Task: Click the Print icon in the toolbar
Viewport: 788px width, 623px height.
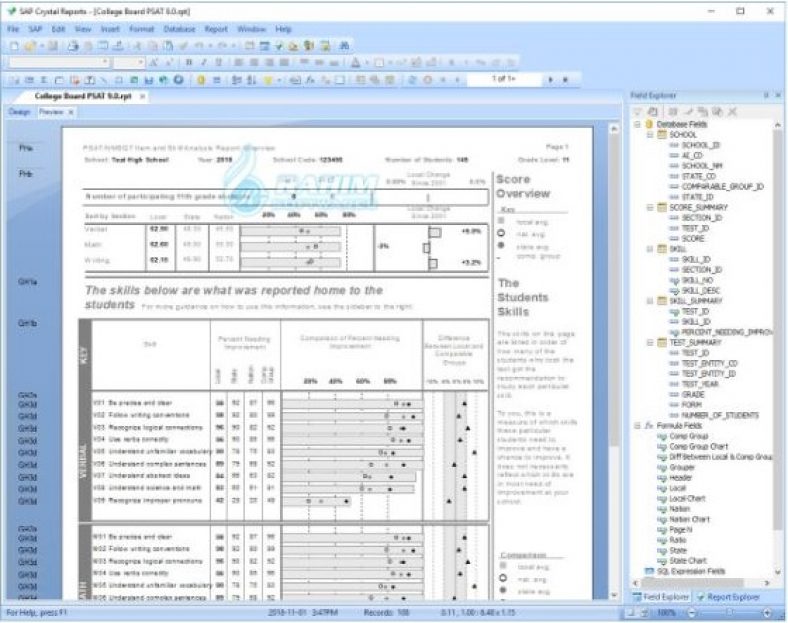Action: point(73,46)
